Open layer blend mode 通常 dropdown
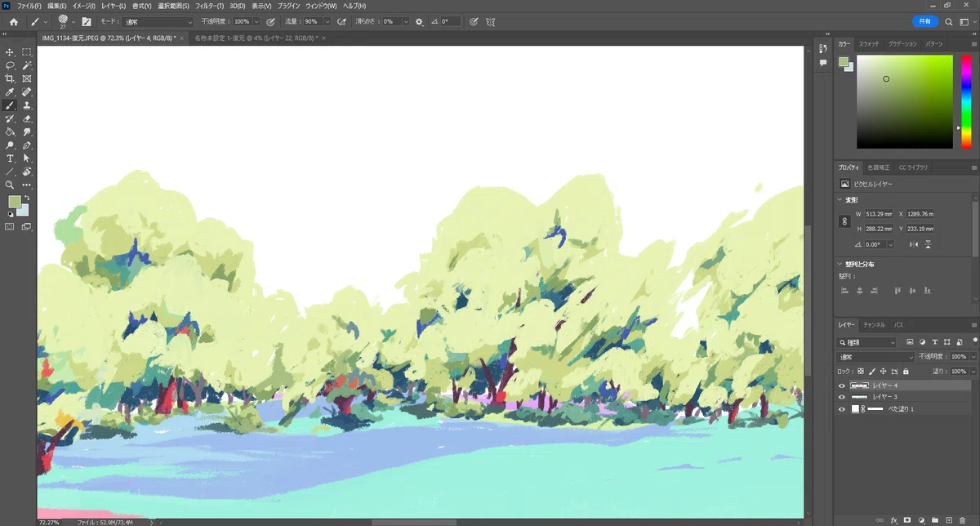Viewport: 980px width, 526px height. tap(875, 357)
